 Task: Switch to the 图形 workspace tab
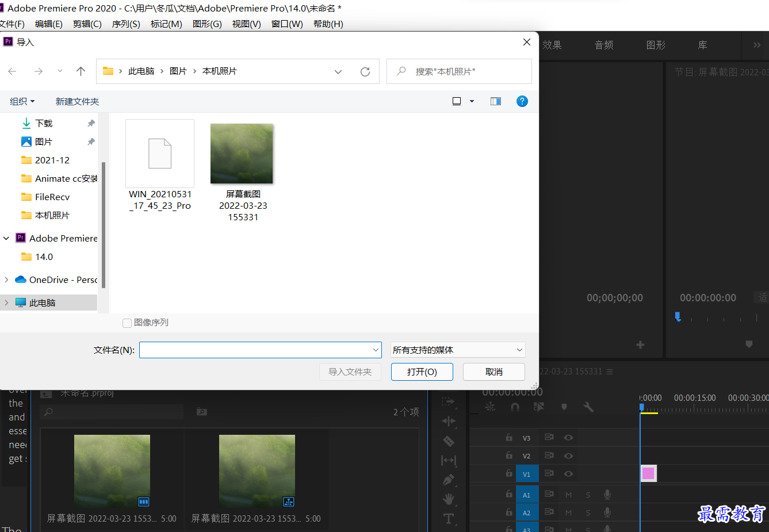[656, 45]
